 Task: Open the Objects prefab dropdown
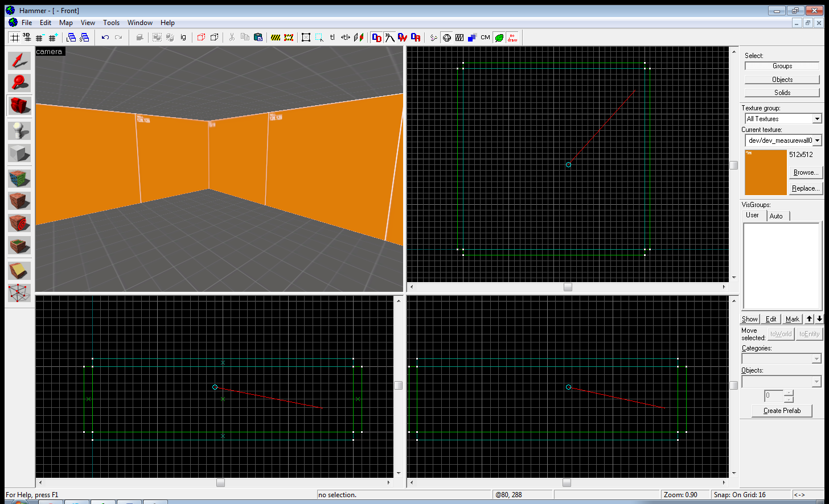pos(816,381)
